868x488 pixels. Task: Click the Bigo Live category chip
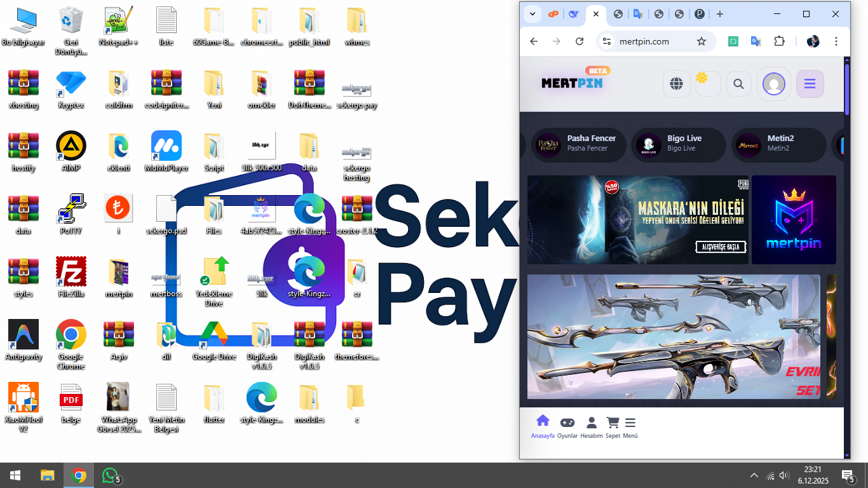[x=678, y=143]
